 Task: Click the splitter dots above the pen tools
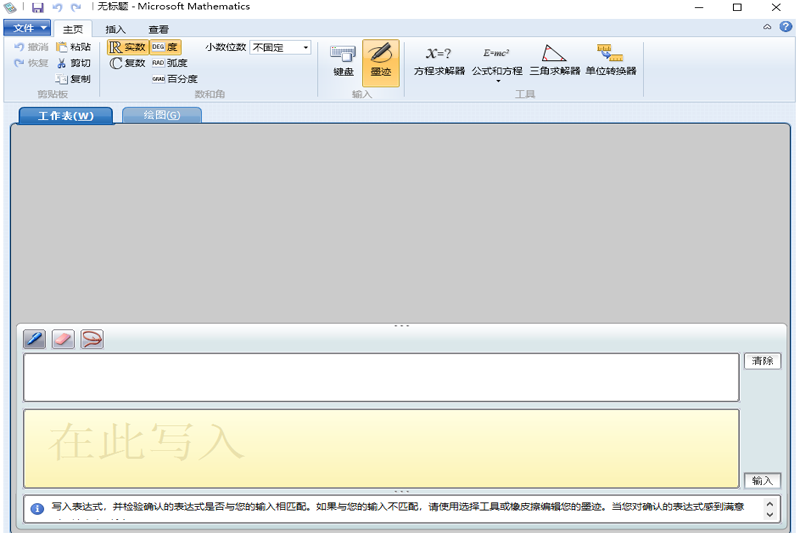pos(402,325)
